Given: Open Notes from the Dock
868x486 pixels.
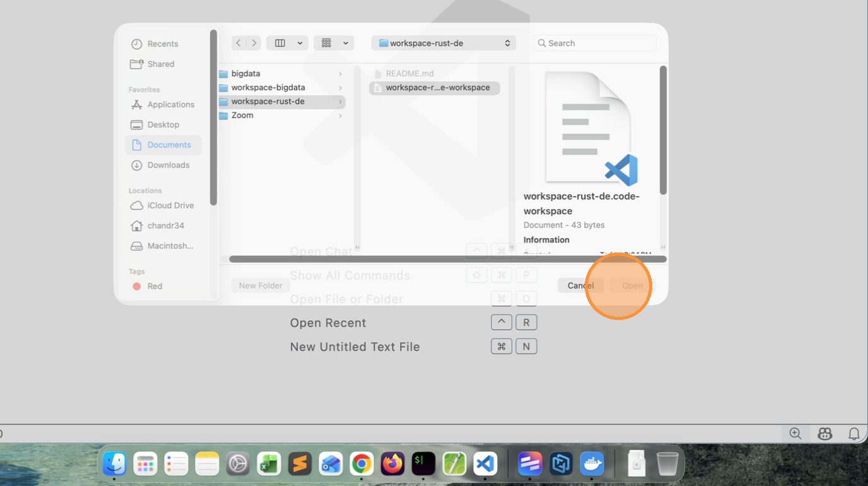Looking at the screenshot, I should click(x=207, y=464).
